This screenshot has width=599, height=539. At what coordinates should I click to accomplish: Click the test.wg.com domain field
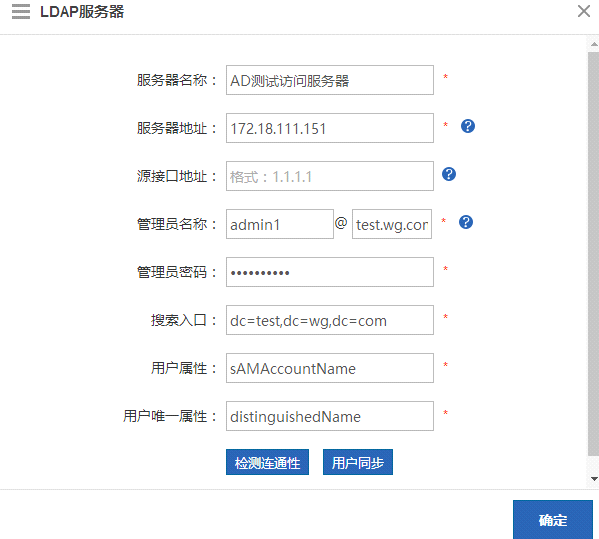tap(392, 224)
